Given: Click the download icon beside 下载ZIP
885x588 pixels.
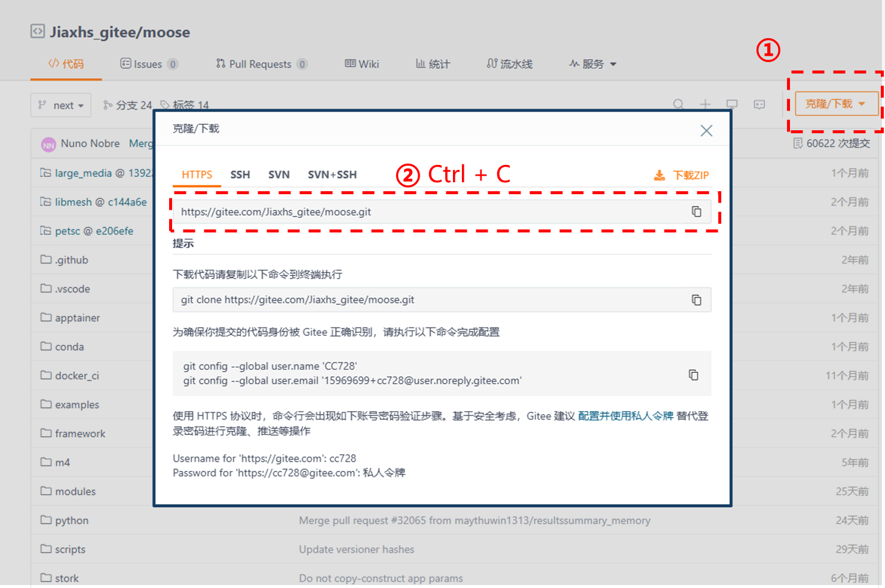Looking at the screenshot, I should (659, 174).
